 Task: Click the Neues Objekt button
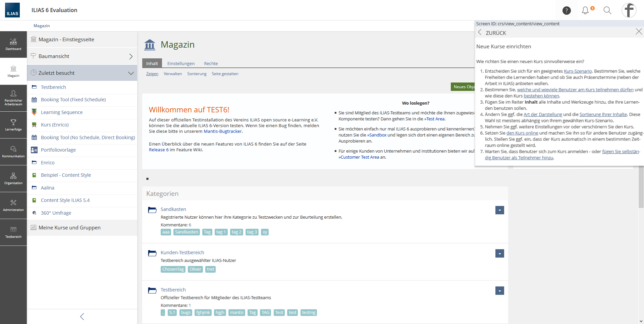point(463,87)
